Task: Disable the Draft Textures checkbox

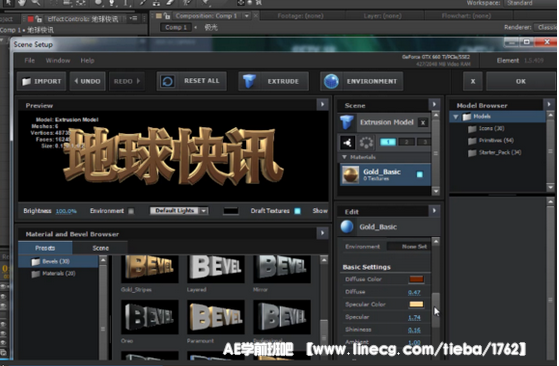Action: click(x=297, y=211)
